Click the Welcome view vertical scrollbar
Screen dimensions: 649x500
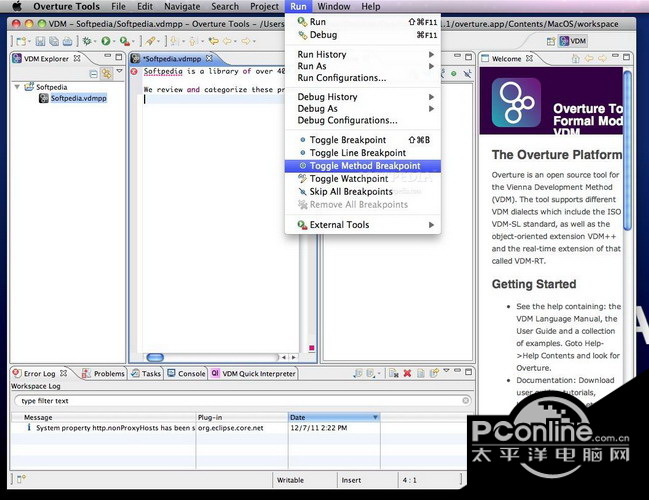click(627, 151)
